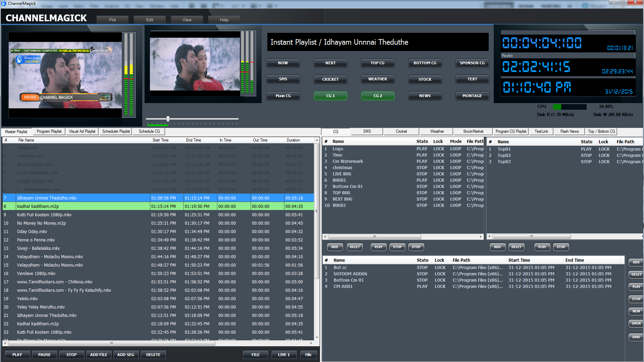This screenshot has width=644, height=362.
Task: Open the Edit menu
Action: (150, 20)
